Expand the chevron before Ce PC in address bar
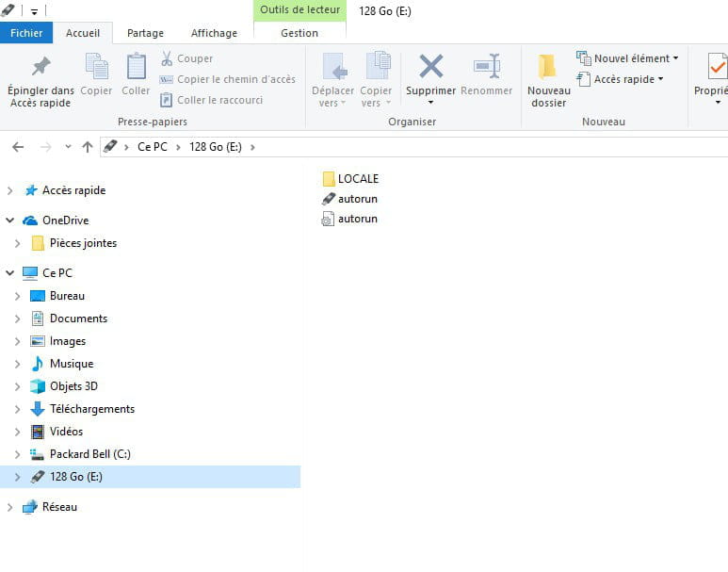Viewport: 728px width, 572px height. (126, 147)
